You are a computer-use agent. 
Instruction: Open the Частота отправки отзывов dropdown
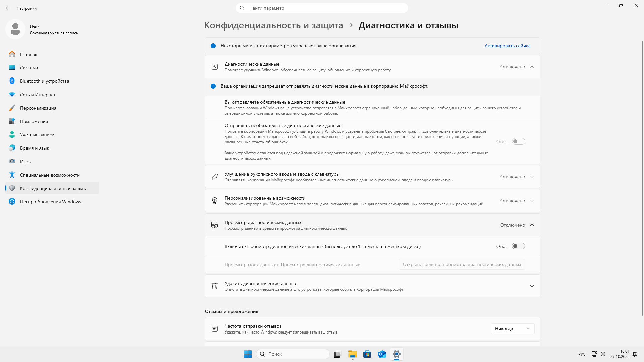pyautogui.click(x=513, y=328)
